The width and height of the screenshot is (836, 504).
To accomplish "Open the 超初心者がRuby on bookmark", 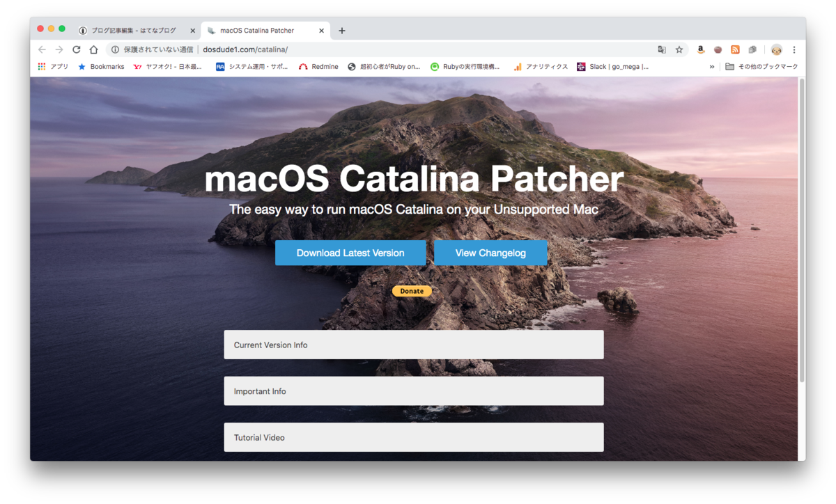I will pos(384,67).
